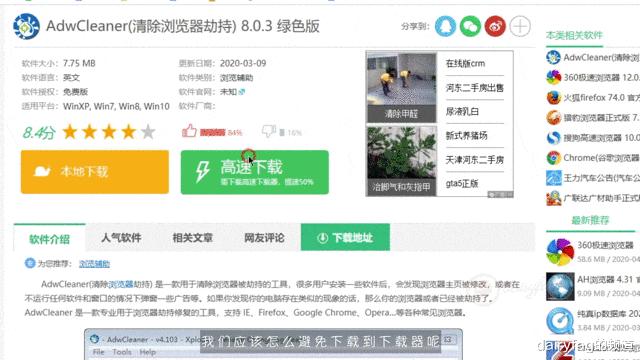The height and width of the screenshot is (360, 640).
Task: Open the 河东二手房出售 ad link
Action: 474,87
